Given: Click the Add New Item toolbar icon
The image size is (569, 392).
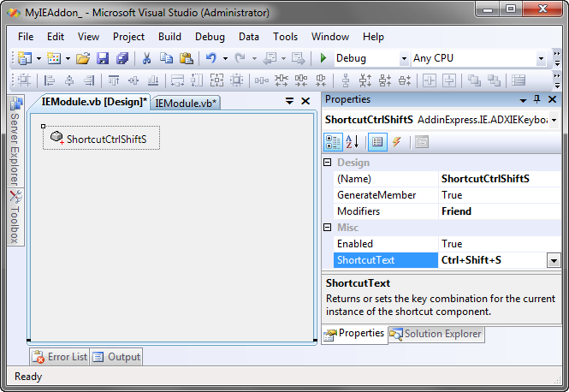Looking at the screenshot, I should point(54,58).
